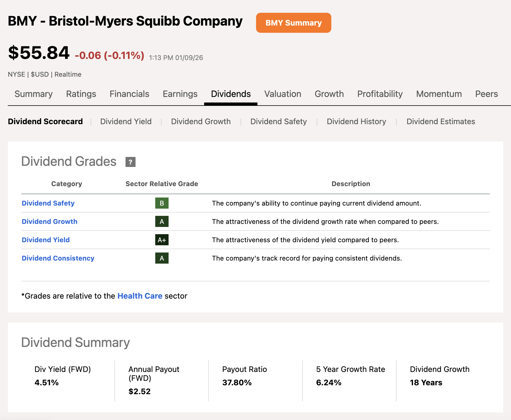Click the active Dividends tab

[x=231, y=94]
